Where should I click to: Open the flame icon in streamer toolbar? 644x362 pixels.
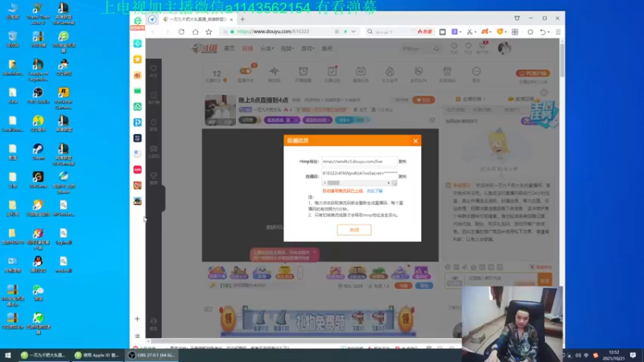(x=390, y=73)
